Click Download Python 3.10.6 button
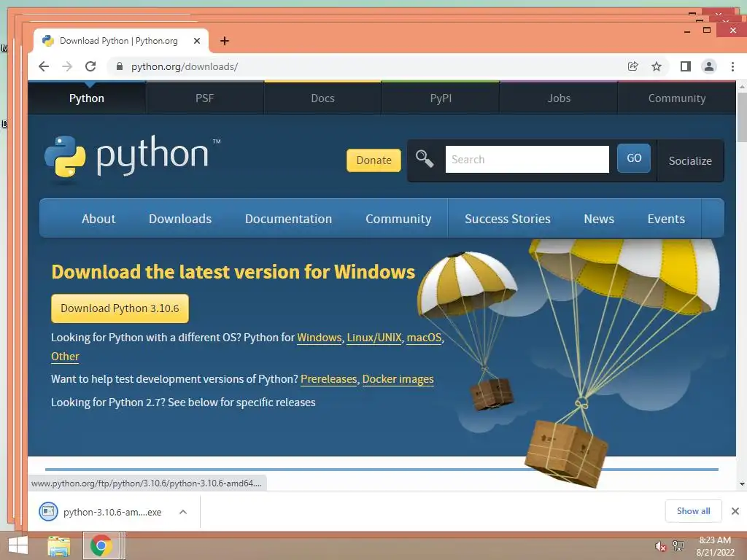 coord(120,308)
